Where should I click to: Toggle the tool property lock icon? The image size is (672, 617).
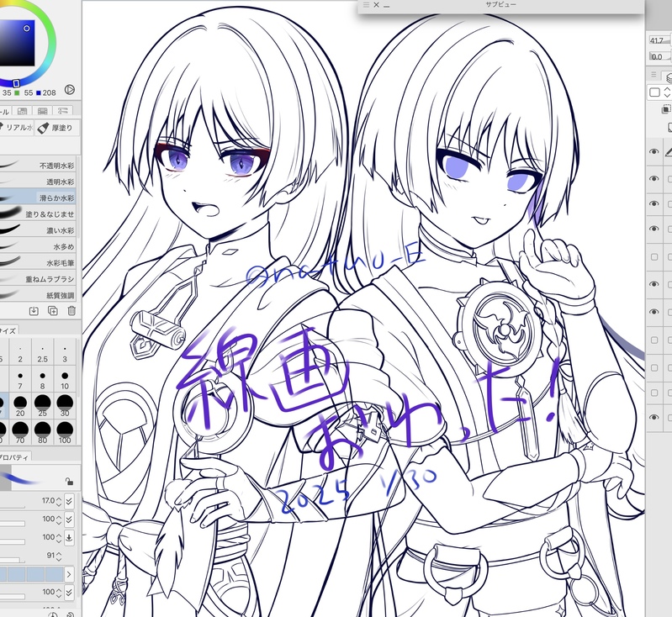[x=70, y=481]
